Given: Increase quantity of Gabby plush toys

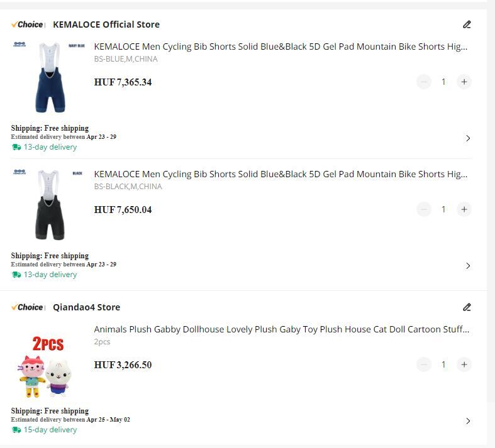Looking at the screenshot, I should coord(464,364).
